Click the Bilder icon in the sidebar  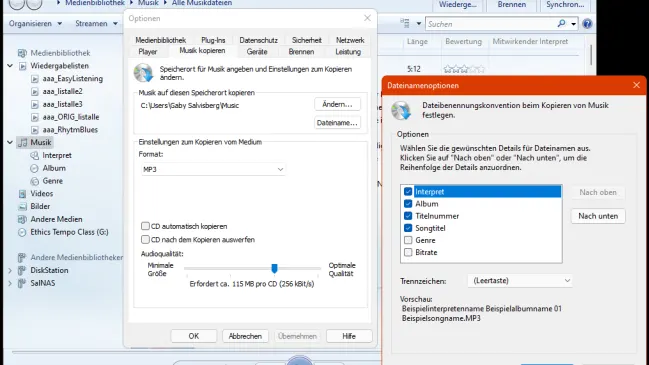point(22,207)
